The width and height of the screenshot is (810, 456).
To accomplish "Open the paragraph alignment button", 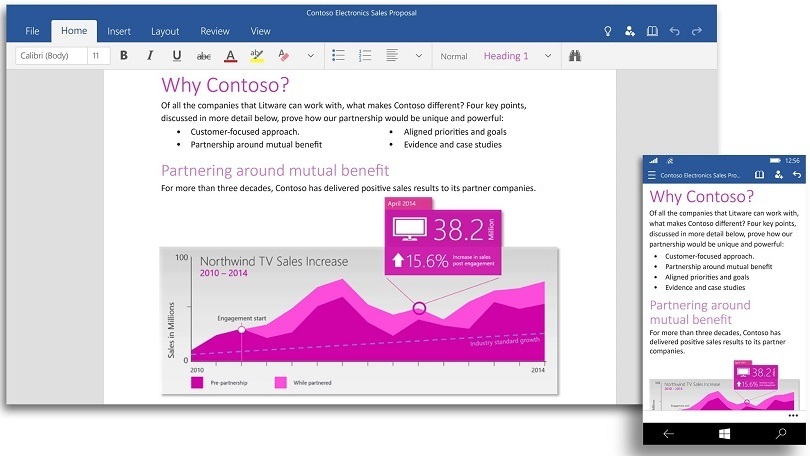I will (x=392, y=56).
